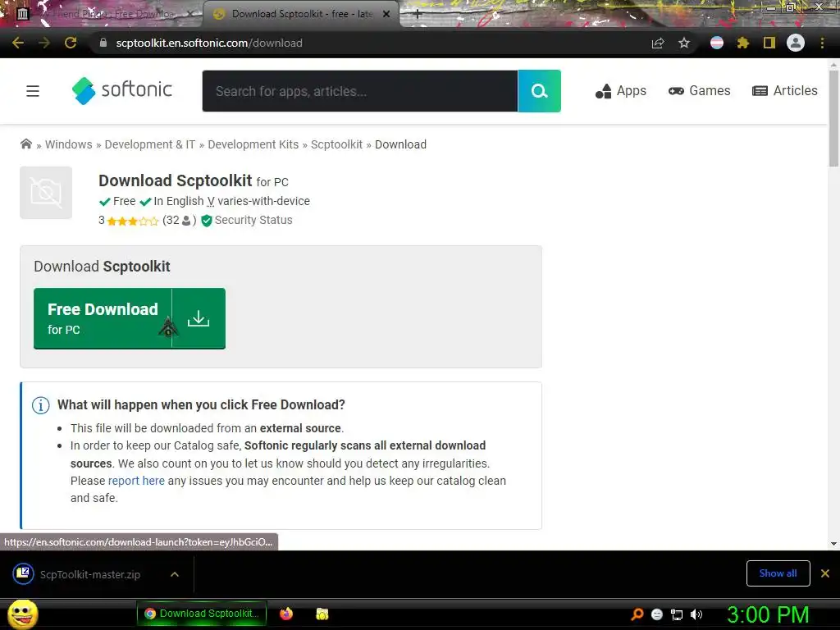
Task: Open the Development & IT breadcrumb
Action: pos(150,144)
